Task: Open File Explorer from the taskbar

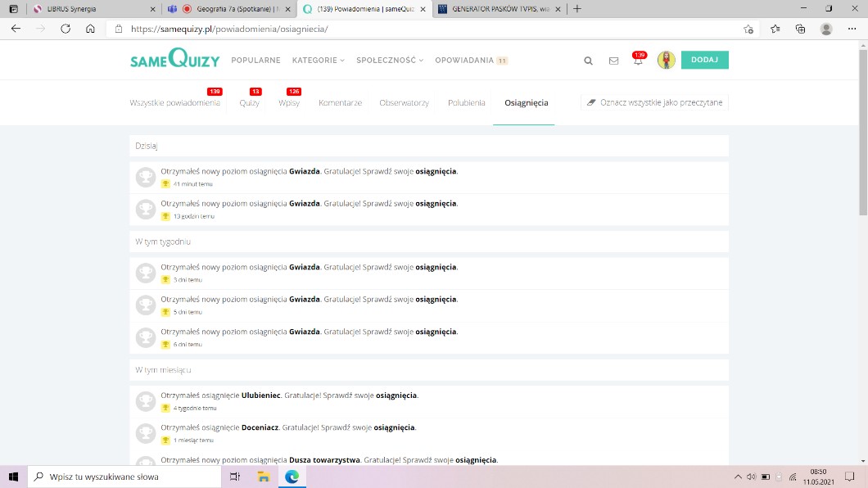Action: [264, 477]
